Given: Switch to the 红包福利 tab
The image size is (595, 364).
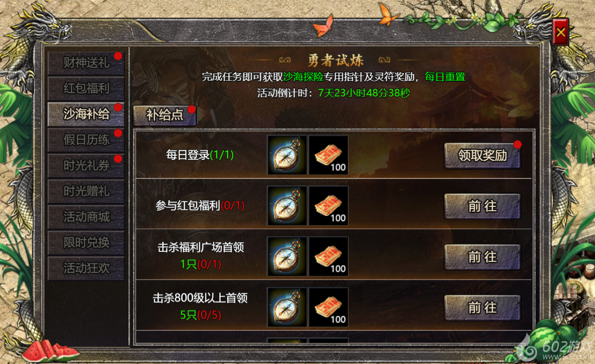Looking at the screenshot, I should (x=86, y=89).
